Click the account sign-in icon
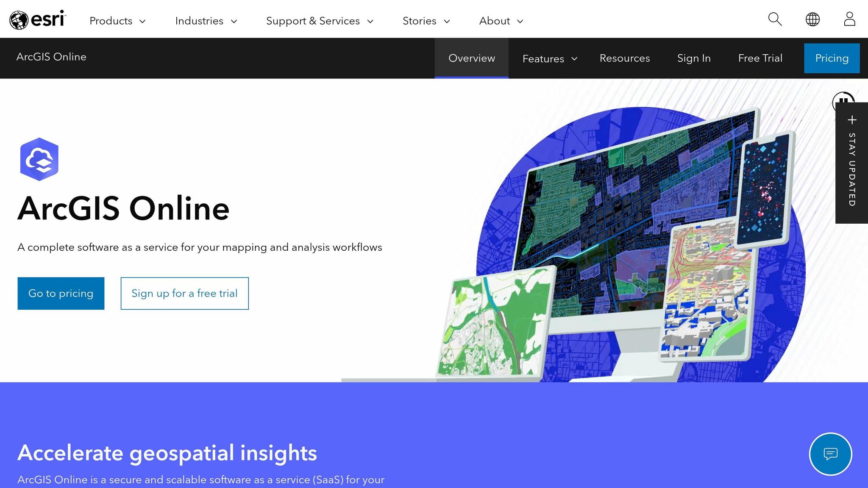The image size is (868, 488). pos(849,19)
